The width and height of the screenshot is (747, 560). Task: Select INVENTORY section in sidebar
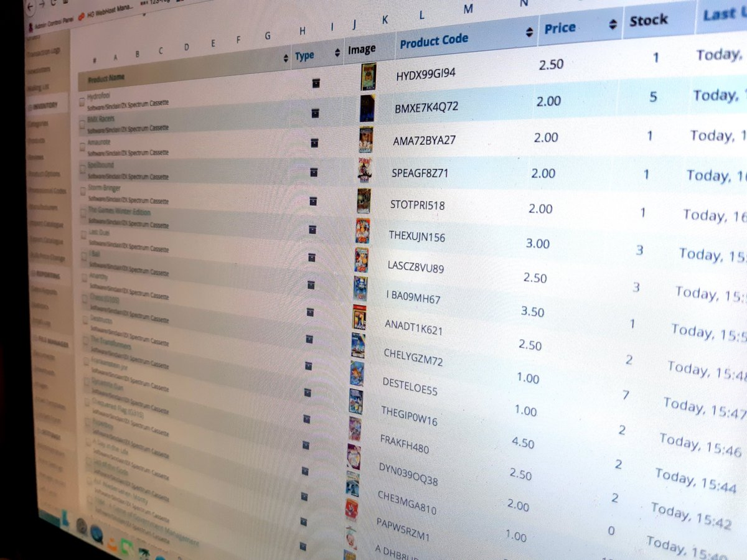45,106
